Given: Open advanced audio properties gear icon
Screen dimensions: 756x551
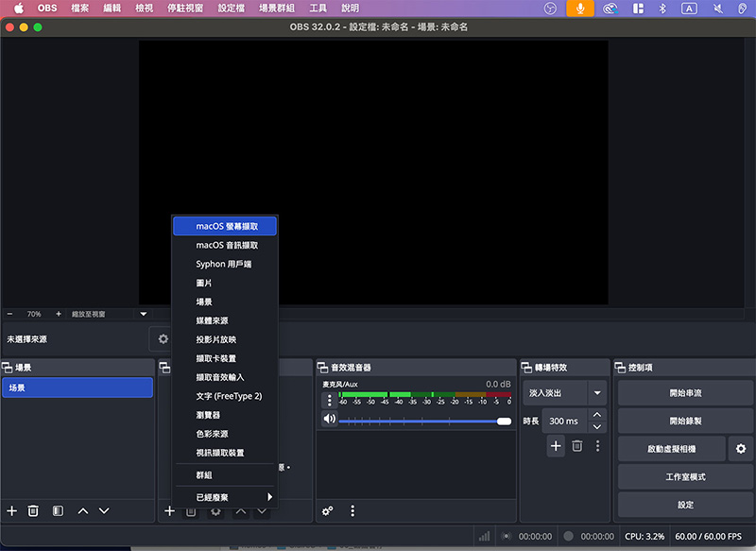Looking at the screenshot, I should [x=327, y=510].
